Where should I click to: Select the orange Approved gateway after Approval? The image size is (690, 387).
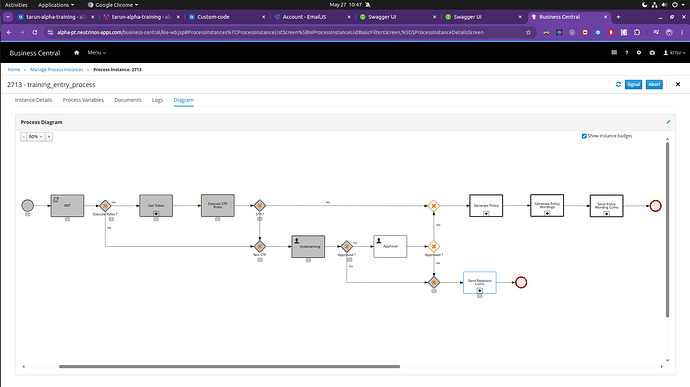[434, 247]
